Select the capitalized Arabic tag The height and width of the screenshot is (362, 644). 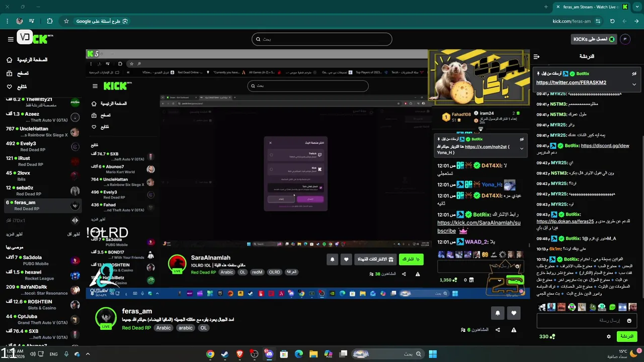pos(164,328)
